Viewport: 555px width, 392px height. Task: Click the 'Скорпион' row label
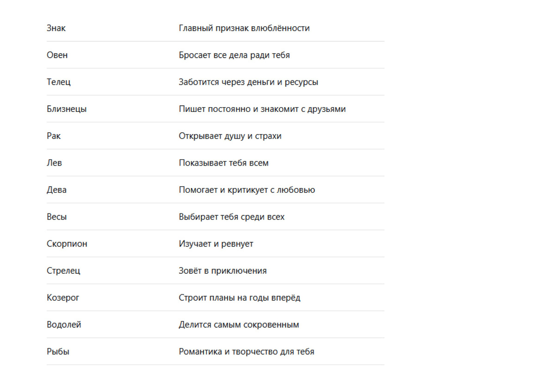pos(67,244)
